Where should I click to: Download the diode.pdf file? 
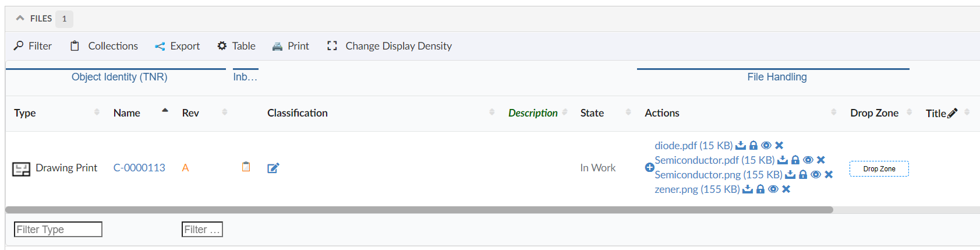(741, 146)
